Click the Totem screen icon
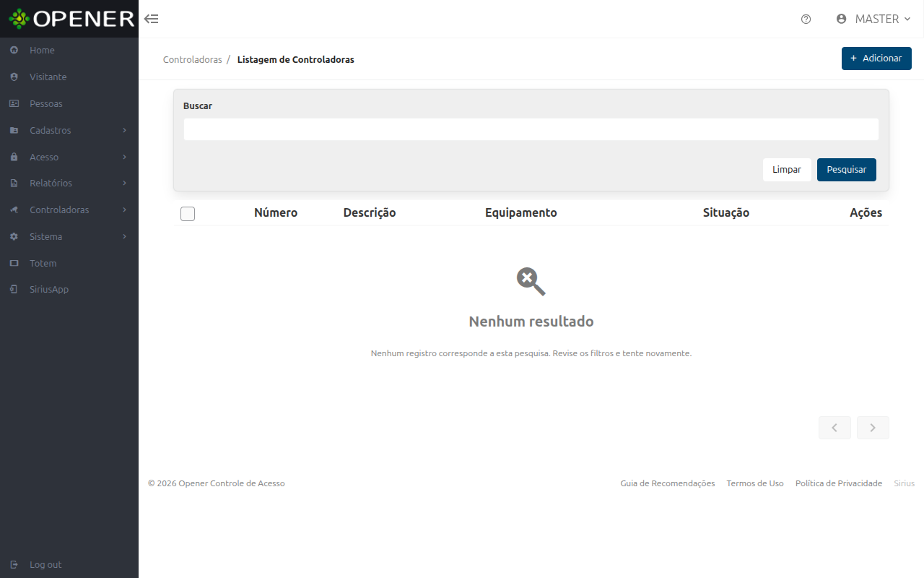This screenshot has width=924, height=578. coord(14,264)
